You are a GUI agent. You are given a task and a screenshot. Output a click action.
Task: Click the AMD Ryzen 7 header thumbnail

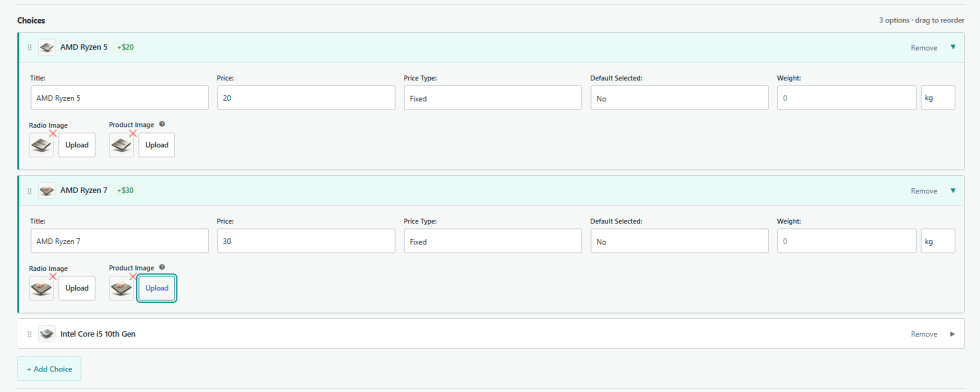click(x=46, y=191)
